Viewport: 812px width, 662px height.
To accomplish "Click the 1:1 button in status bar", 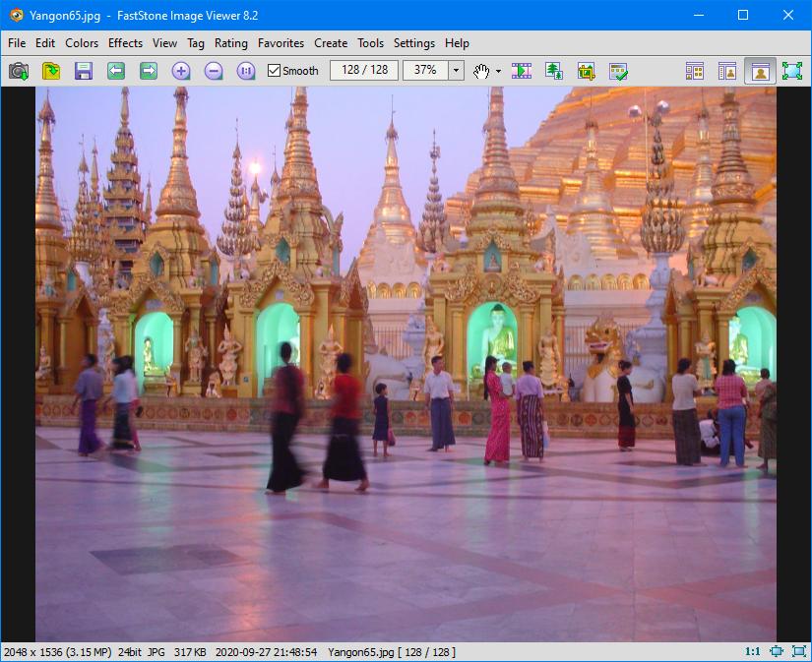I will (752, 652).
